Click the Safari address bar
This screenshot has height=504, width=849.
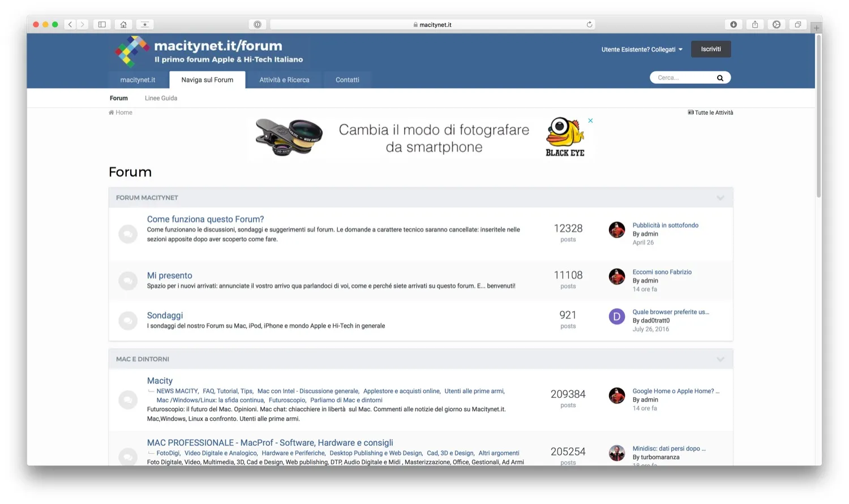[x=432, y=24]
